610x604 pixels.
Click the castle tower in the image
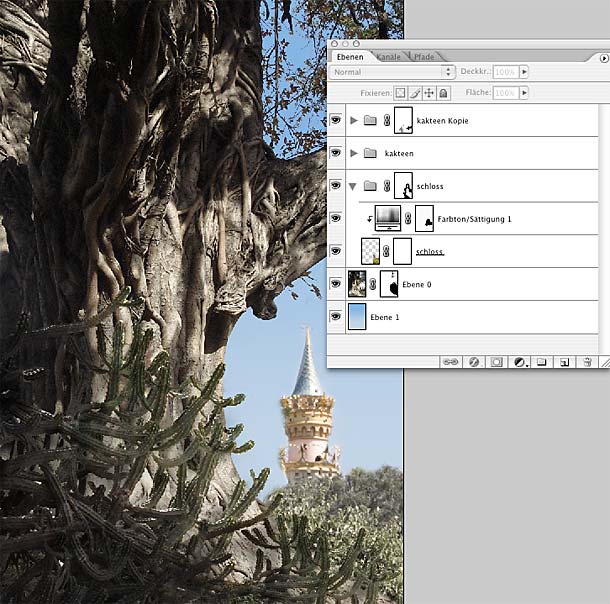pos(309,405)
